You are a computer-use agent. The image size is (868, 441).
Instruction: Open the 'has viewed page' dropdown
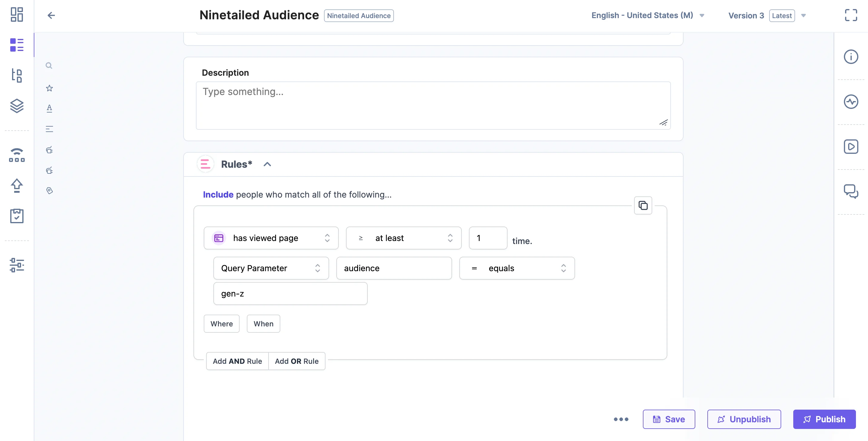271,238
